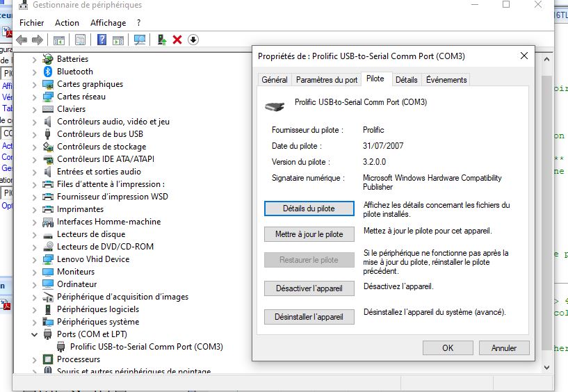Image resolution: width=568 pixels, height=392 pixels.
Task: Click the red X Uninstall device toolbar icon
Action: (x=177, y=40)
